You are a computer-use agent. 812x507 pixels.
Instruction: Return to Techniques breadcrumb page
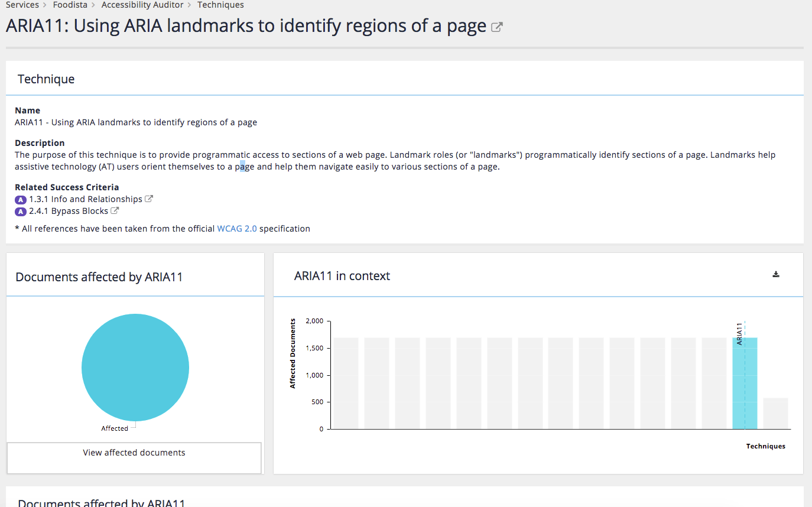coord(220,5)
